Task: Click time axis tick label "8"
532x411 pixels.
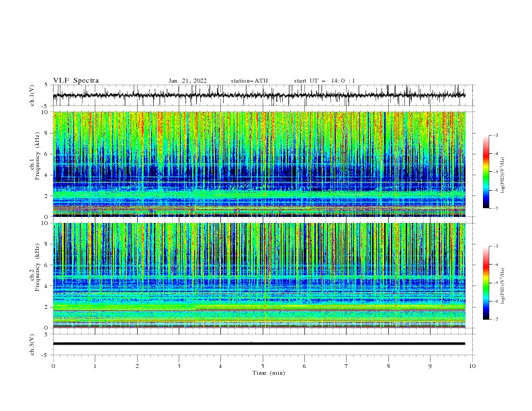Action: click(x=388, y=366)
